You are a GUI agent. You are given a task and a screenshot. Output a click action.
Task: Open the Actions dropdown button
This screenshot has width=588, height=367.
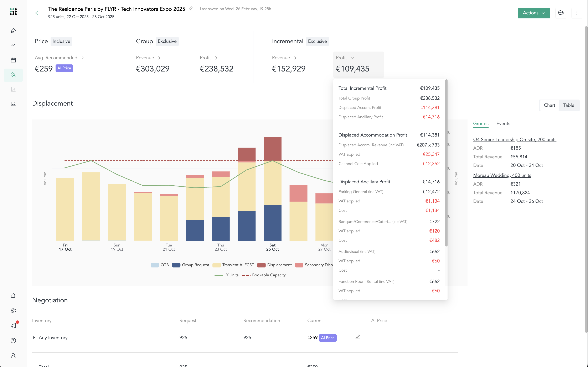point(534,13)
